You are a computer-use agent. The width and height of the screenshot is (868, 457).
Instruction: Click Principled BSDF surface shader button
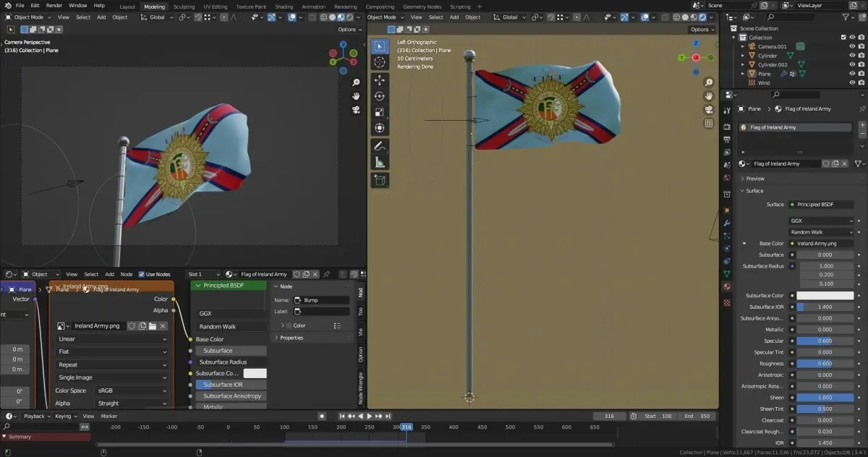[821, 204]
